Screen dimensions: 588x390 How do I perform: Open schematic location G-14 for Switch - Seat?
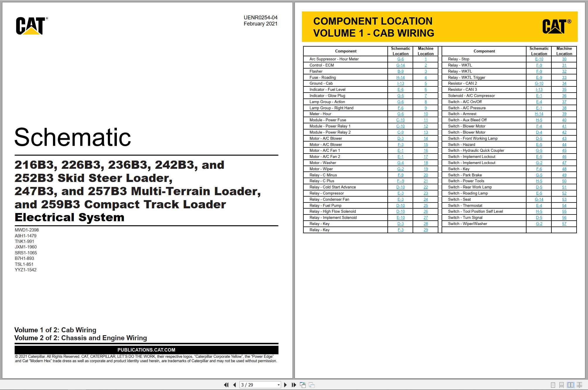pyautogui.click(x=539, y=200)
